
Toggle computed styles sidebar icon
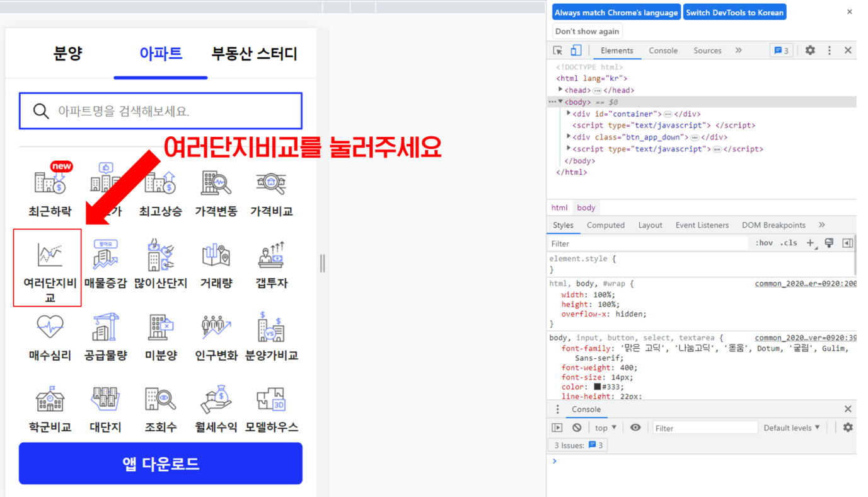(848, 243)
